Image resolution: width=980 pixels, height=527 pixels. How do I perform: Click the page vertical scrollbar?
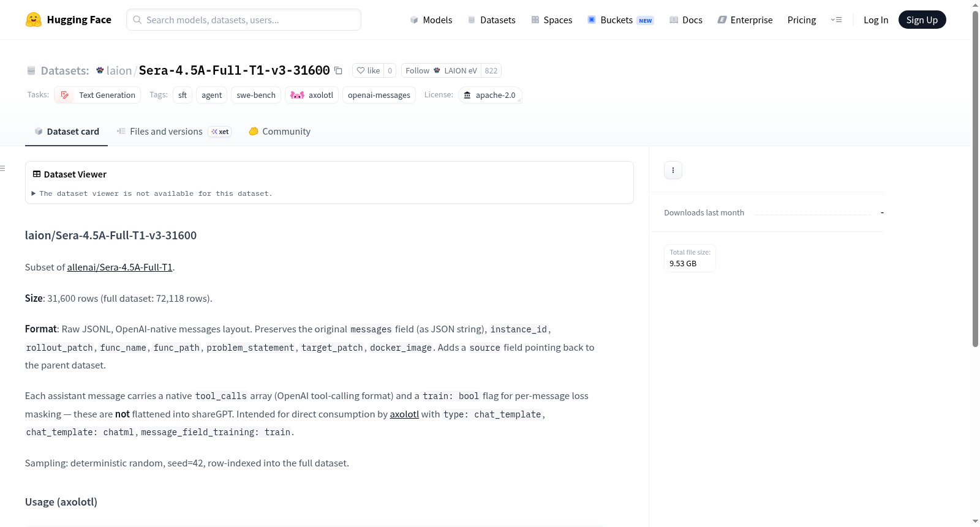pyautogui.click(x=976, y=179)
